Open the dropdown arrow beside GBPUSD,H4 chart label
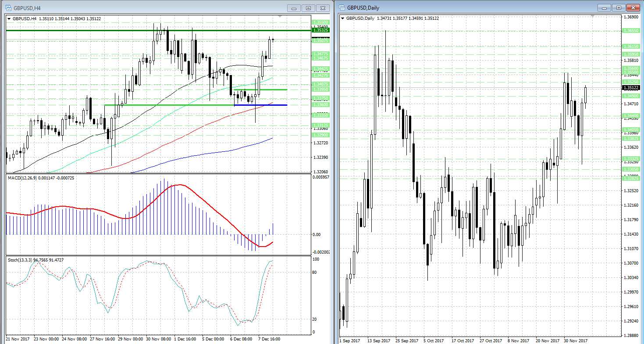Viewport: 644px width, 344px height. [9, 19]
